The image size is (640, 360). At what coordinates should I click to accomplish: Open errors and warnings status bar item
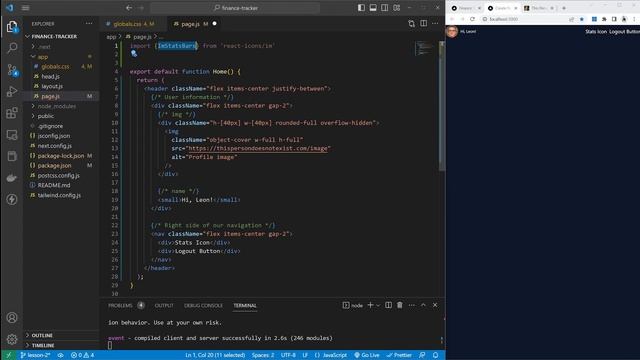[x=82, y=355]
